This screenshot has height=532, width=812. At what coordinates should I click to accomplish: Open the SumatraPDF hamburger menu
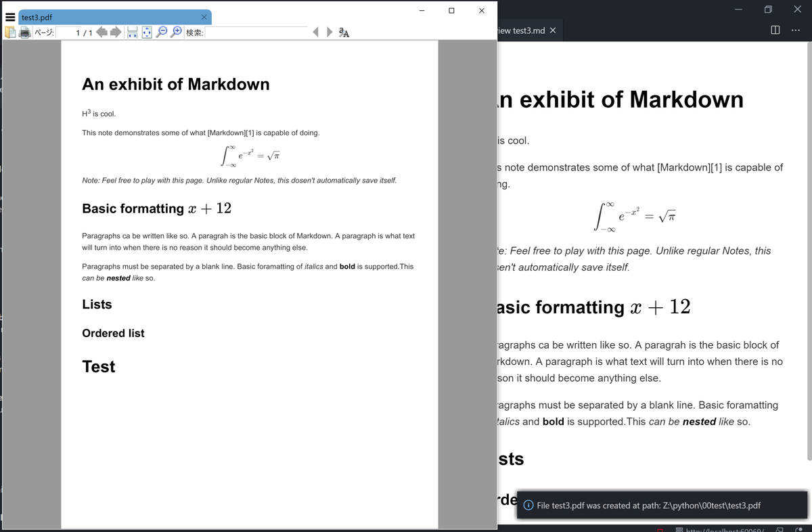(10, 18)
